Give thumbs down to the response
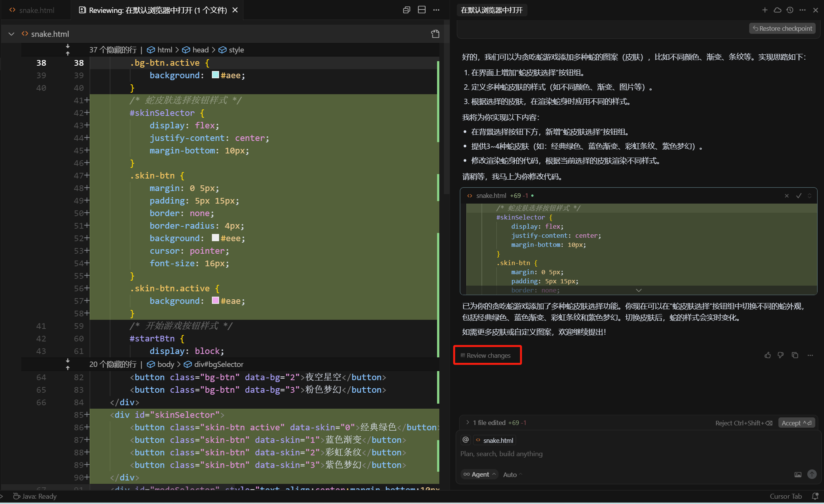The width and height of the screenshot is (824, 504). pos(781,355)
